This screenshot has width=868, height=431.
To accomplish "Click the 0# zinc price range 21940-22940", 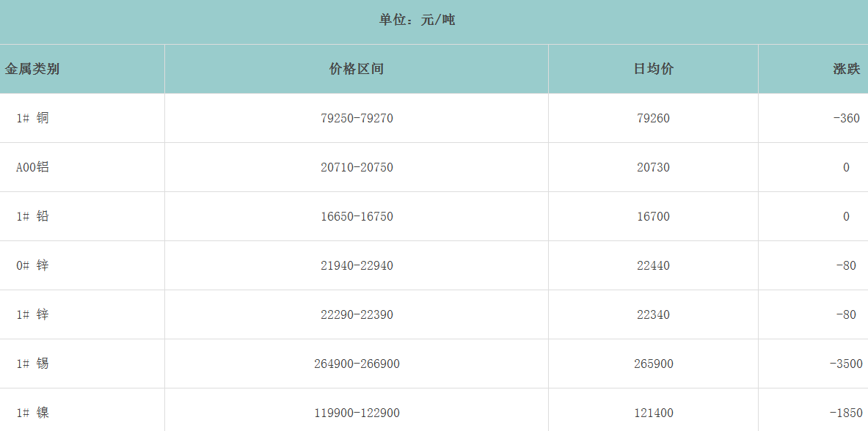I will tap(357, 265).
